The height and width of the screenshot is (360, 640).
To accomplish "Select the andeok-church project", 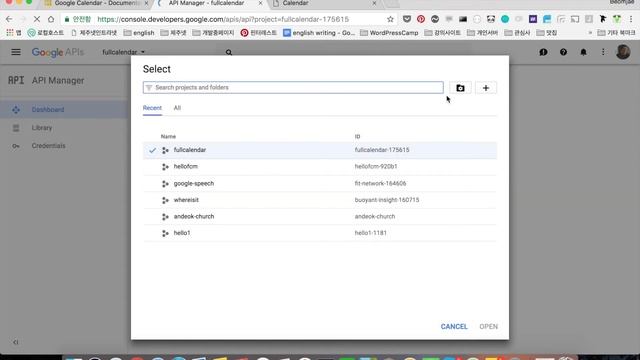I will click(x=320, y=216).
